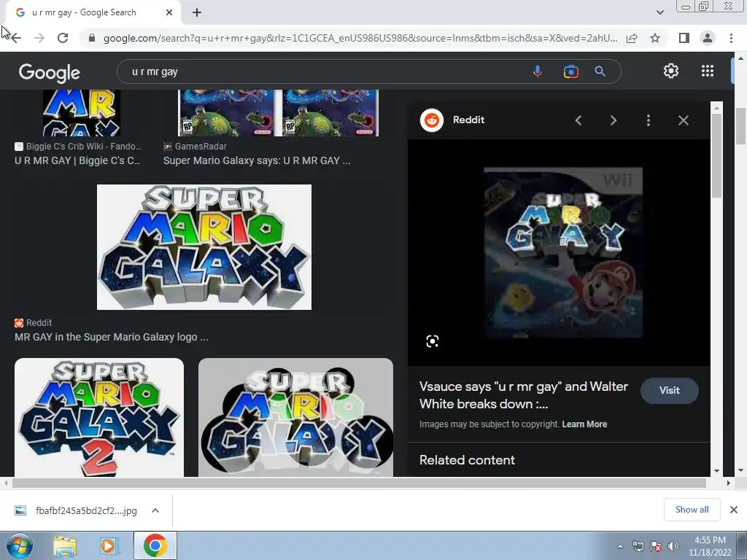Open the Google apps grid

(708, 71)
